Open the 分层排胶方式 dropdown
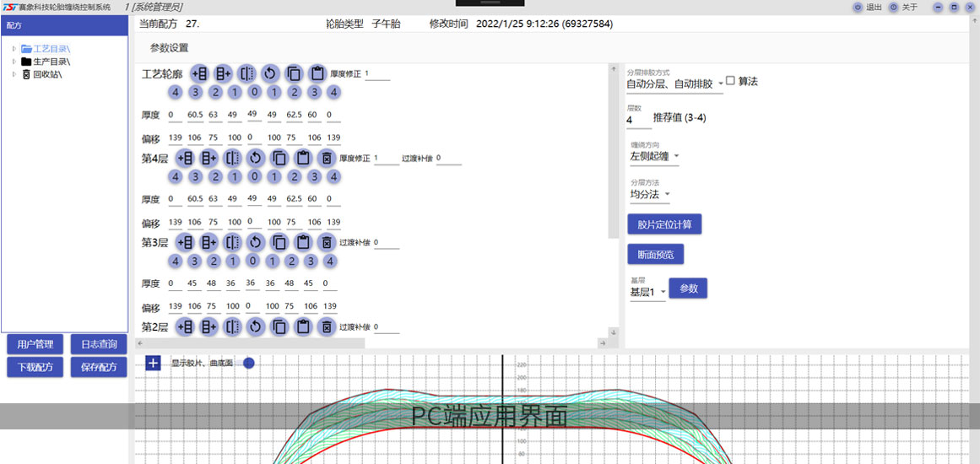Viewport: 980px width, 464px height. coord(674,84)
